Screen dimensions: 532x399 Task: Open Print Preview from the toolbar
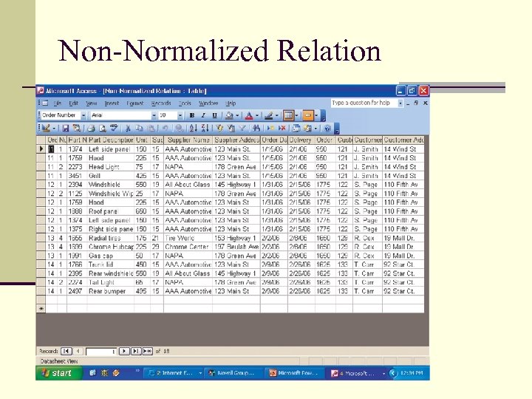pos(103,129)
